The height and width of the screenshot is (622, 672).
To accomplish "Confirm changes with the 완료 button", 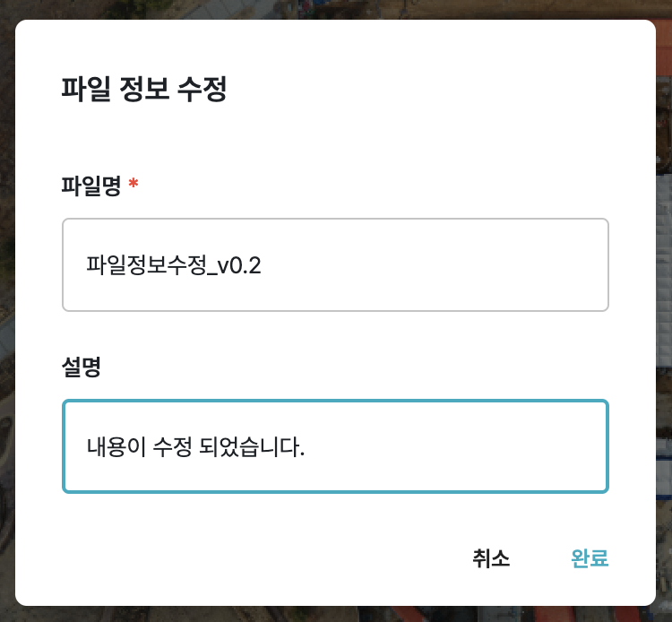I will pos(590,558).
